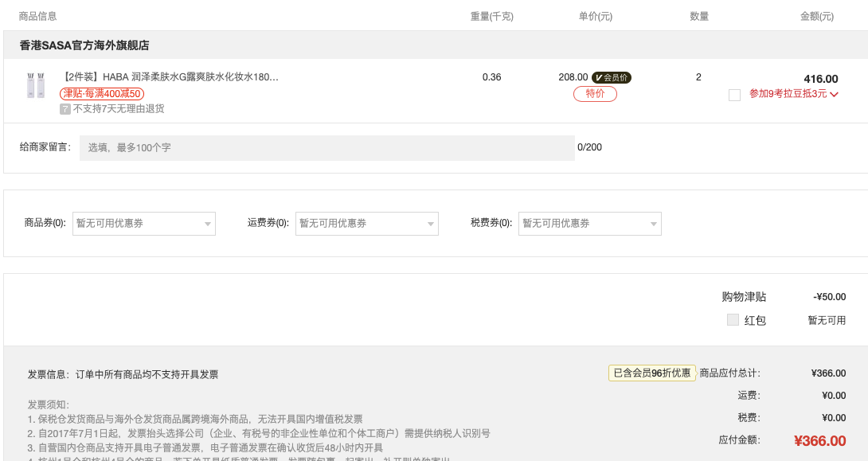This screenshot has height=461, width=868.
Task: Click the 暂无可用 red packet status text
Action: click(827, 320)
